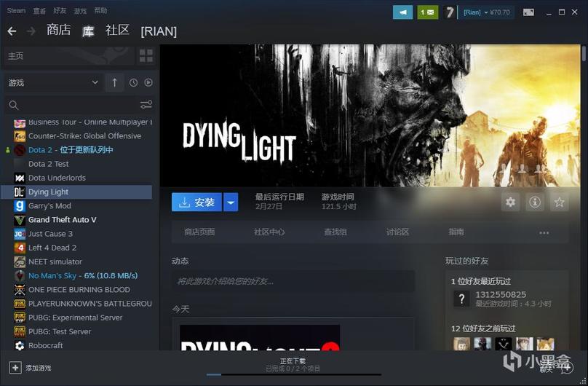Toggle sort by recent activity clock
The image size is (588, 386).
click(133, 83)
